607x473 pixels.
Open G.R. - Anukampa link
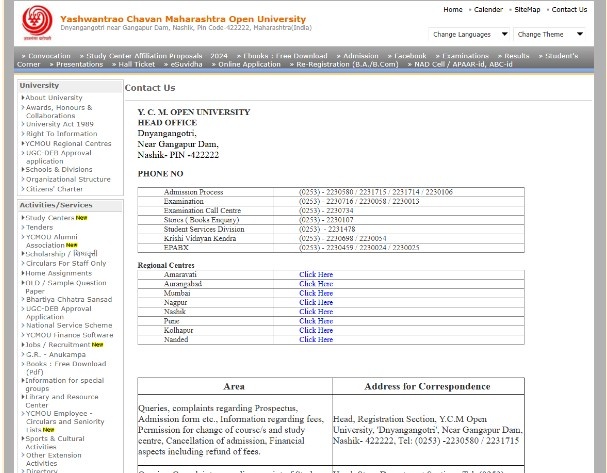(x=56, y=355)
